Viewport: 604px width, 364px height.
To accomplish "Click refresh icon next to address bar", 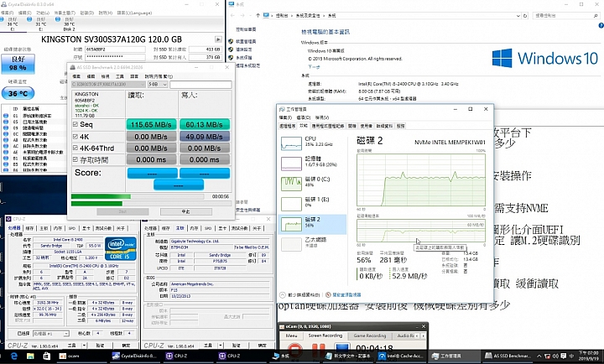I will pos(524,16).
